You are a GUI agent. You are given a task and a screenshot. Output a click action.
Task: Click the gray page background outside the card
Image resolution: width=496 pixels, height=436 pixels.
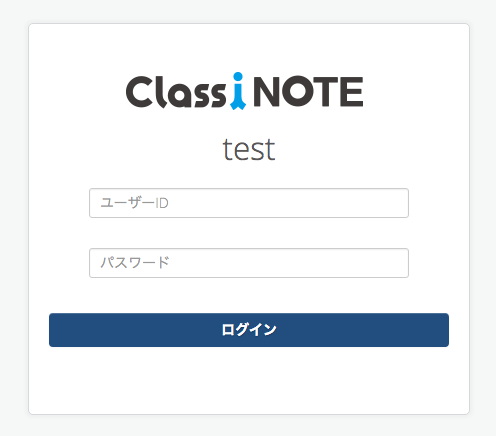pos(13,217)
